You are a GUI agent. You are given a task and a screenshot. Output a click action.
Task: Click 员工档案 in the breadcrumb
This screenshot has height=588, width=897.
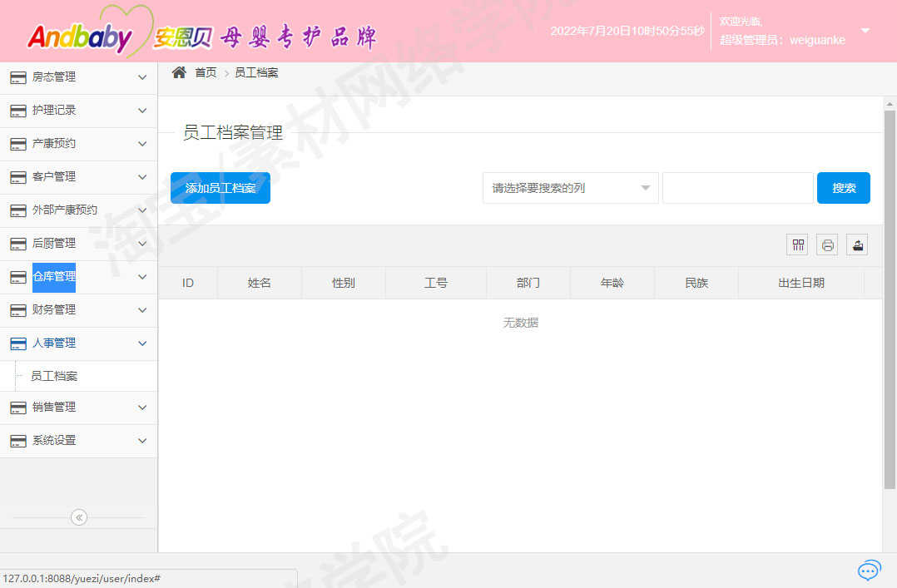coord(256,72)
